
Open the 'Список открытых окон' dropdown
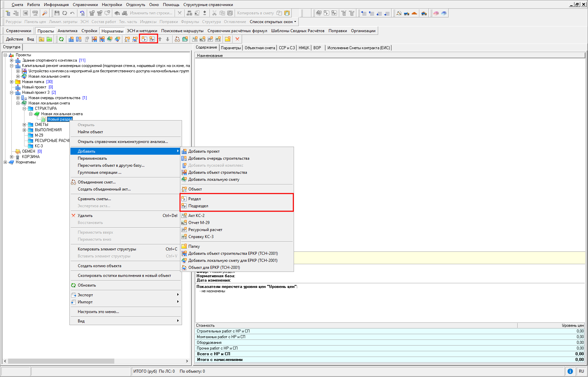(x=273, y=22)
